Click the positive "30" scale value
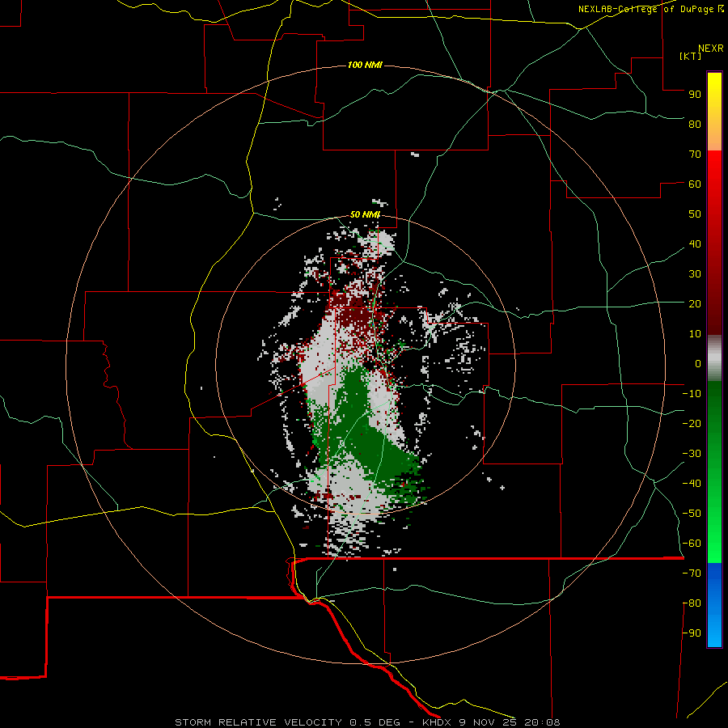This screenshot has height=728, width=728. point(695,274)
